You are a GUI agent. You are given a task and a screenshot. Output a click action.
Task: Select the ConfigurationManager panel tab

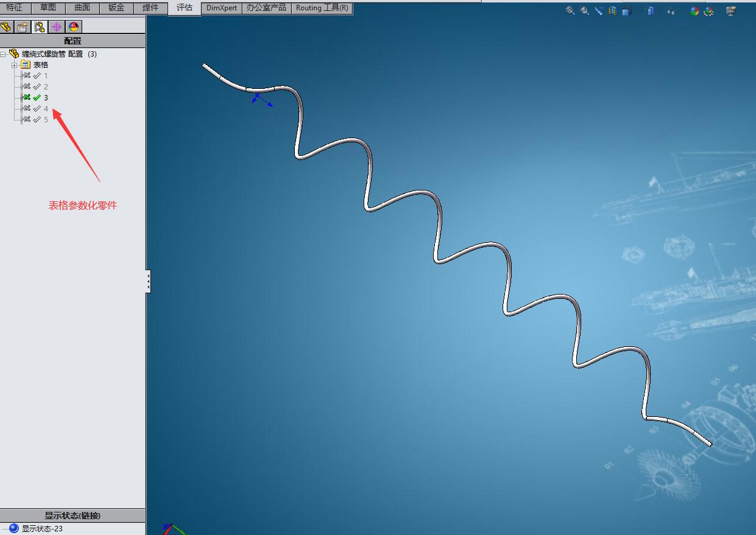[40, 26]
